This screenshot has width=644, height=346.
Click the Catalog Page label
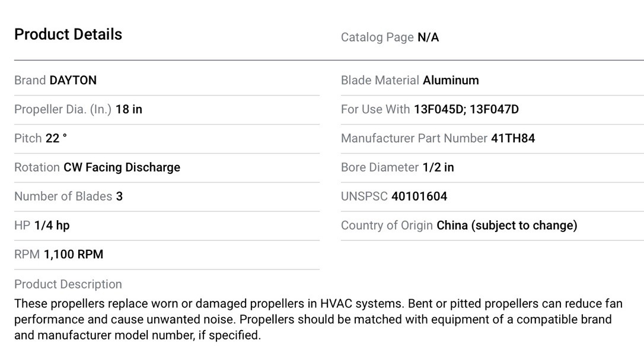pyautogui.click(x=378, y=37)
